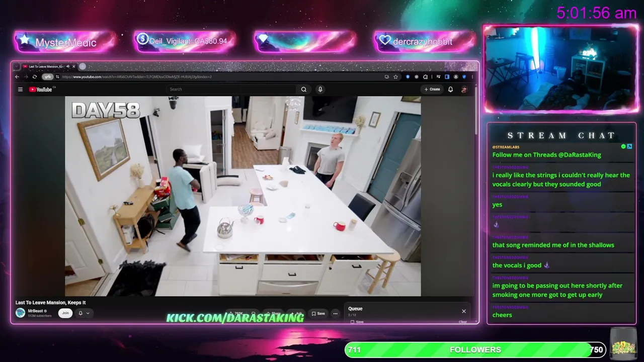
Task: Open the browser three-dot menu
Action: pos(472,77)
